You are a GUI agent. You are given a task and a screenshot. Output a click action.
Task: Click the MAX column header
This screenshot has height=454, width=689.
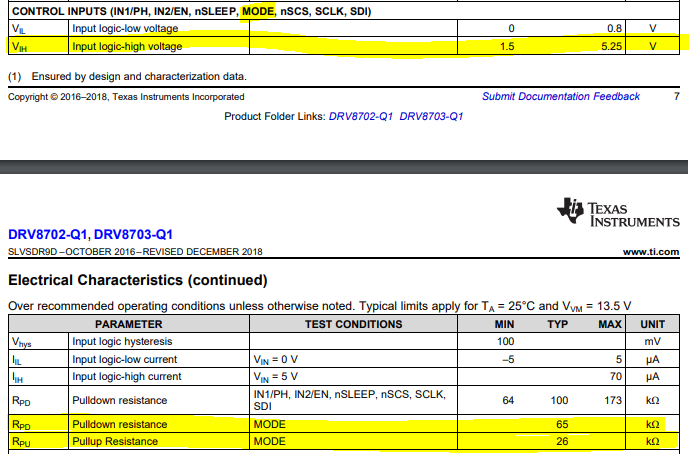click(610, 324)
